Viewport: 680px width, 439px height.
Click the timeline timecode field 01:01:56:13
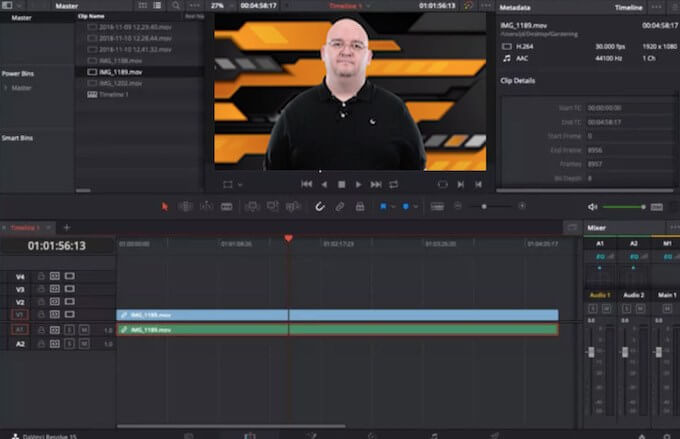(57, 246)
